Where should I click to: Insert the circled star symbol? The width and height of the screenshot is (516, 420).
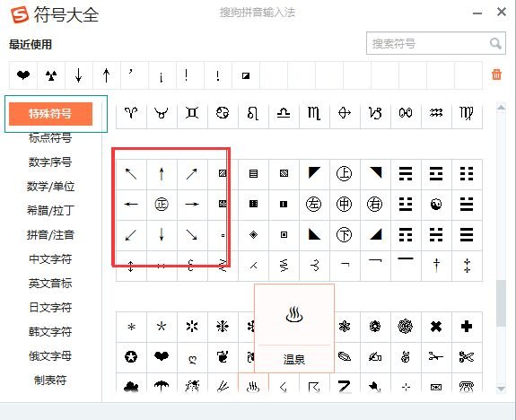(131, 357)
